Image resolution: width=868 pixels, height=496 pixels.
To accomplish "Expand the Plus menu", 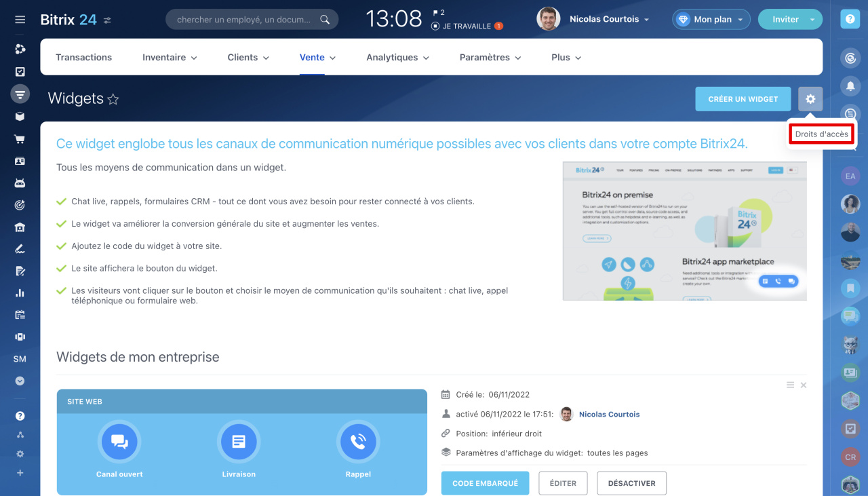I will click(x=566, y=58).
